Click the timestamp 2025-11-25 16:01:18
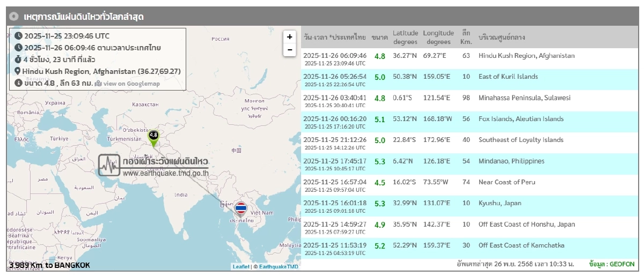This screenshot has width=644, height=277. [335, 203]
